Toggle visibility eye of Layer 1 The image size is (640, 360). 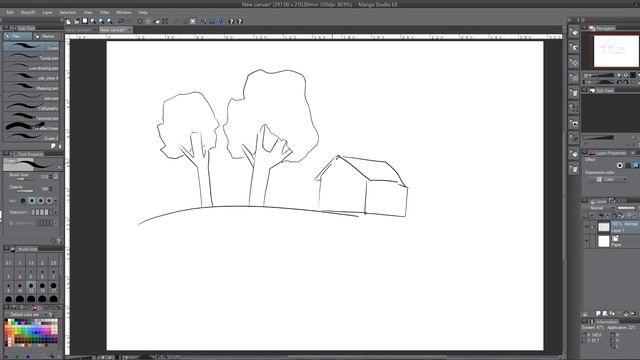587,227
